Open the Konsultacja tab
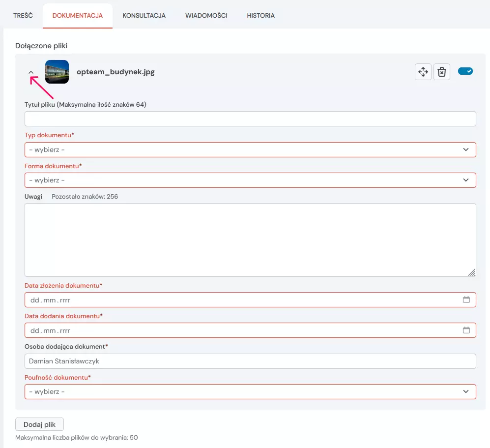 144,16
